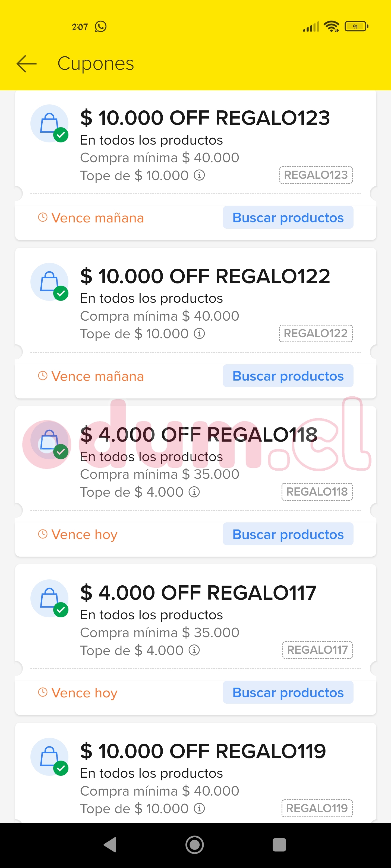This screenshot has height=868, width=391.
Task: Select the dashed REGALO119 code box
Action: click(x=317, y=808)
